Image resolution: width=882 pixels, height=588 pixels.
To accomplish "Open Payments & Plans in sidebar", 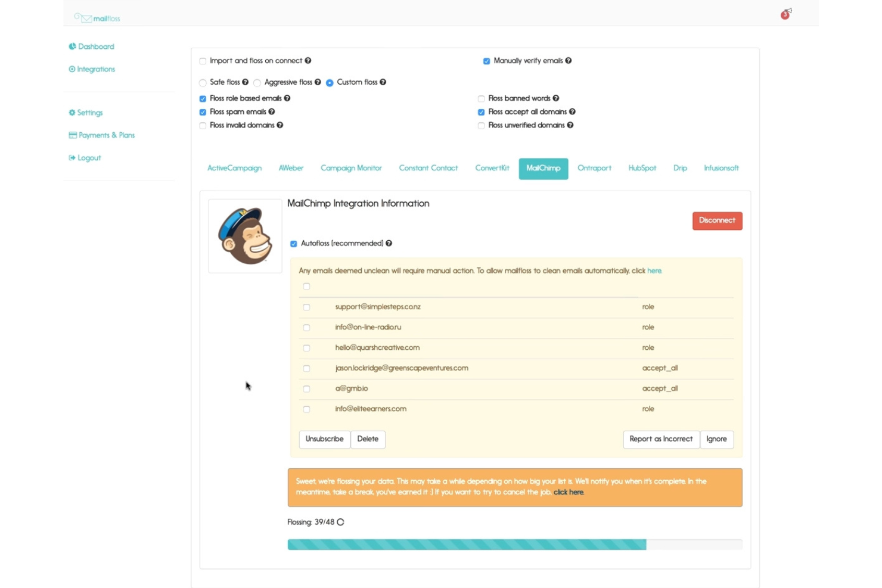I will click(102, 135).
